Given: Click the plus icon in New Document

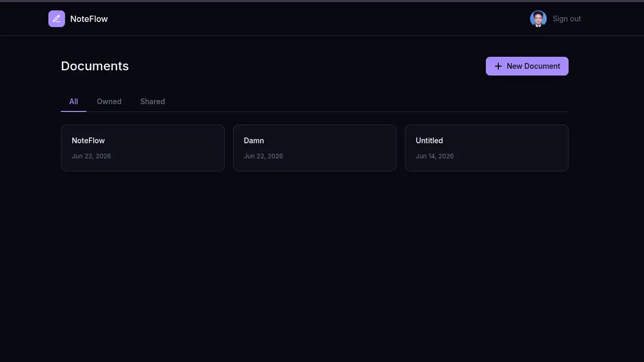Looking at the screenshot, I should coord(498,66).
